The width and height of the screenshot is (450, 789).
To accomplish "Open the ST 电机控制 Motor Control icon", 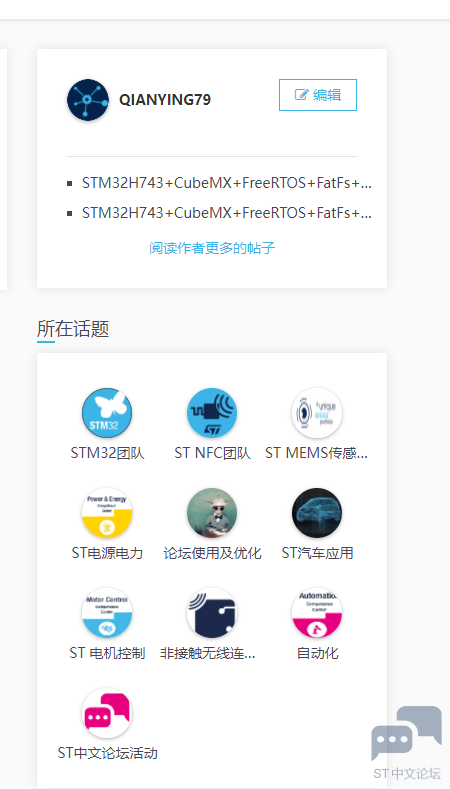I will coord(107,613).
